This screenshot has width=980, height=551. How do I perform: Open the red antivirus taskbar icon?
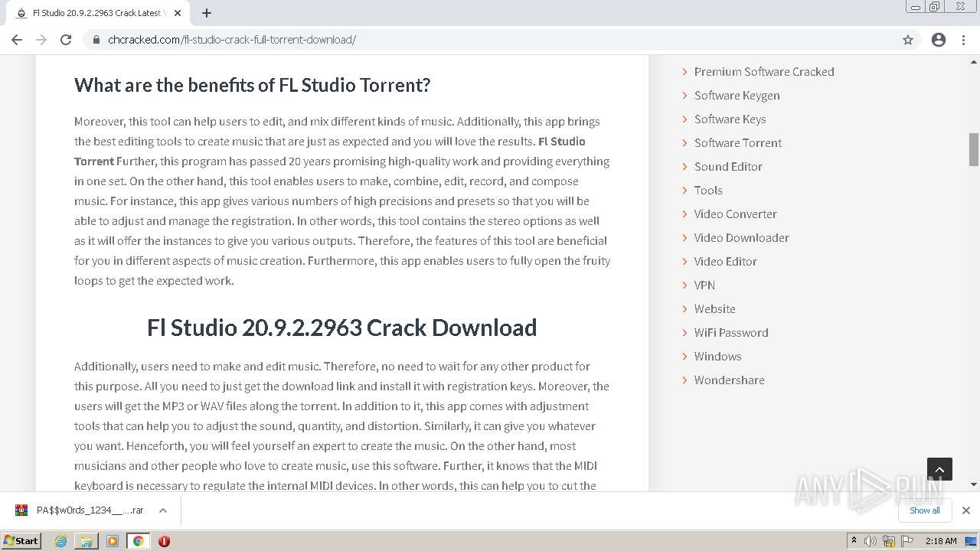pyautogui.click(x=164, y=541)
